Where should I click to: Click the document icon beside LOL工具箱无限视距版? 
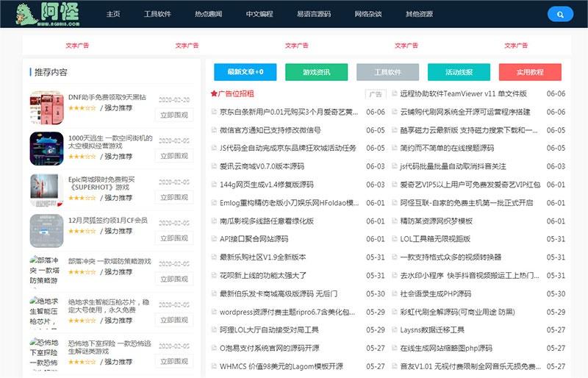pos(394,239)
